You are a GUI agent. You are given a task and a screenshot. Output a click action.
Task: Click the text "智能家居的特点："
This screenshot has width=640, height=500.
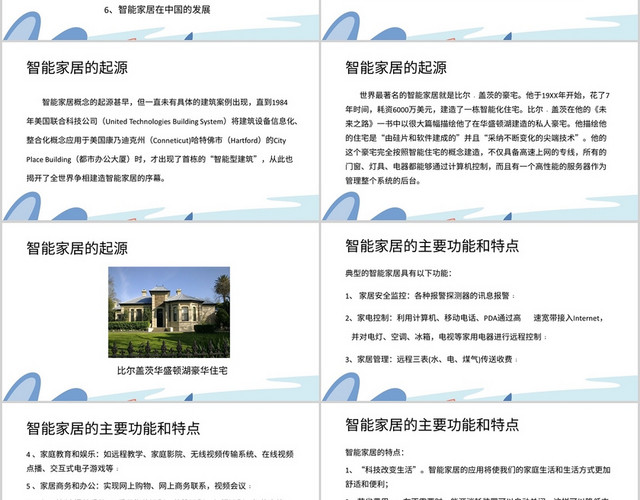[375, 452]
